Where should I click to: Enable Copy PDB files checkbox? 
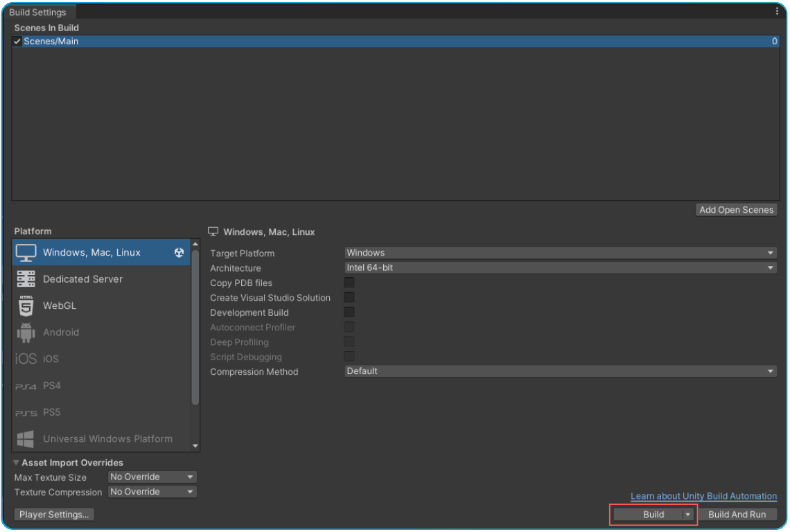[349, 283]
